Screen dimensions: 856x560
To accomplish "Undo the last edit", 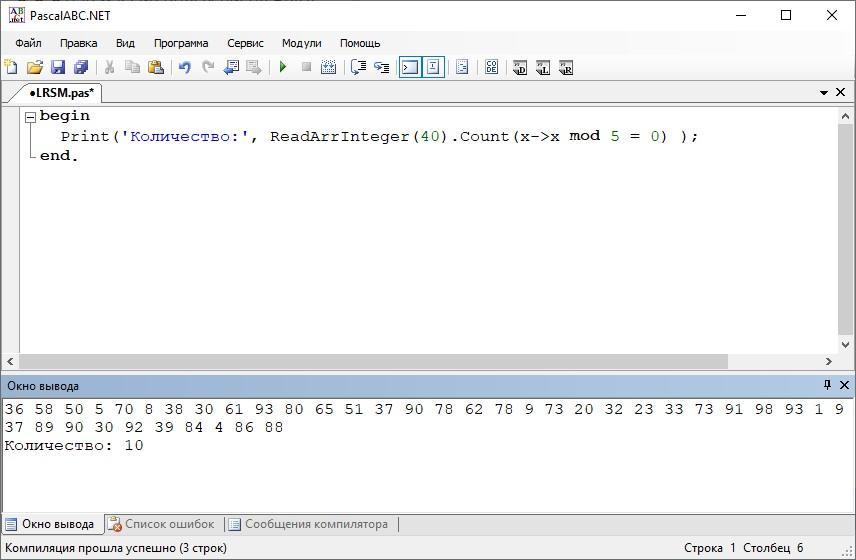I will click(x=185, y=67).
